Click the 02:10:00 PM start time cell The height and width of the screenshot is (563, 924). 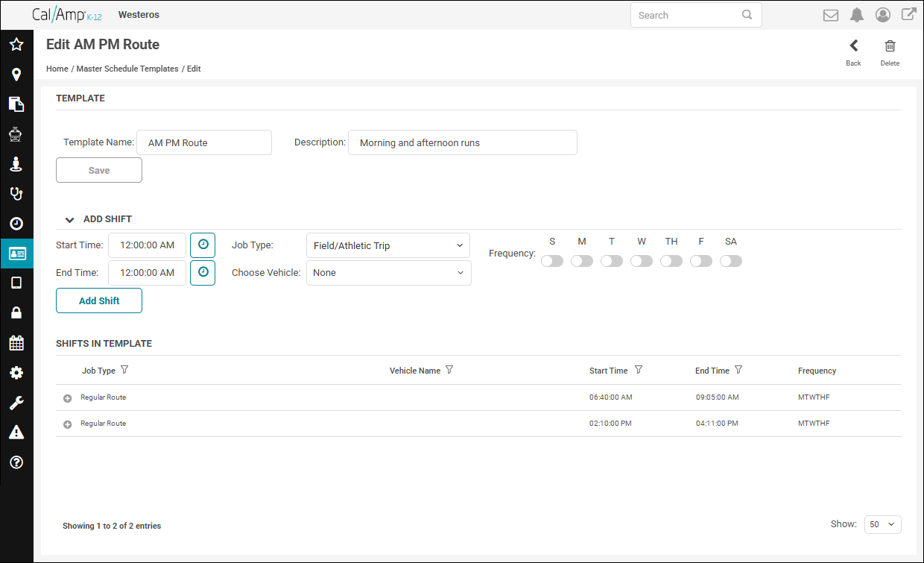pos(610,424)
